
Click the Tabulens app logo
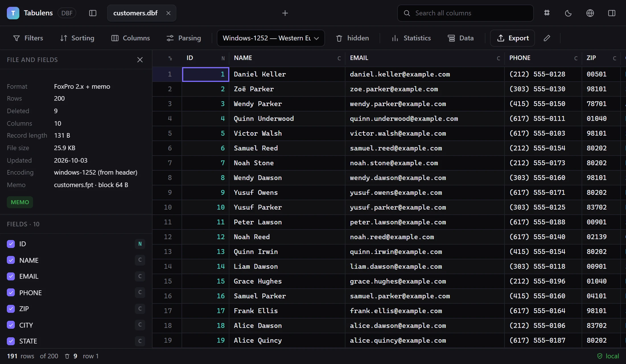click(x=13, y=13)
